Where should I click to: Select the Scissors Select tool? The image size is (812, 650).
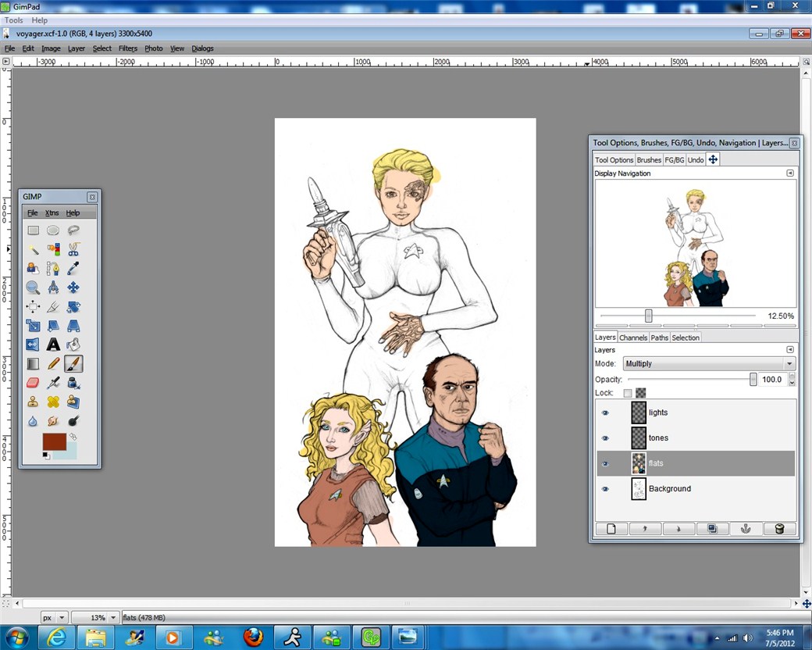pos(73,249)
